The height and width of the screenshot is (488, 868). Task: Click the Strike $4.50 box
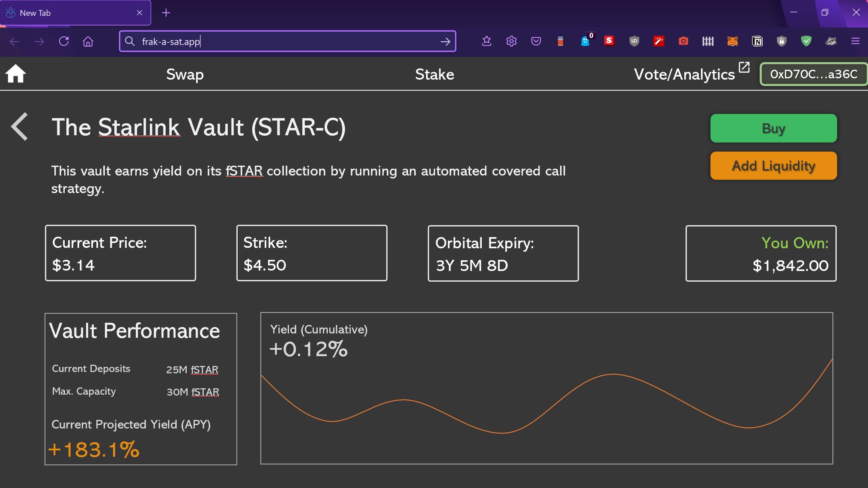(312, 253)
